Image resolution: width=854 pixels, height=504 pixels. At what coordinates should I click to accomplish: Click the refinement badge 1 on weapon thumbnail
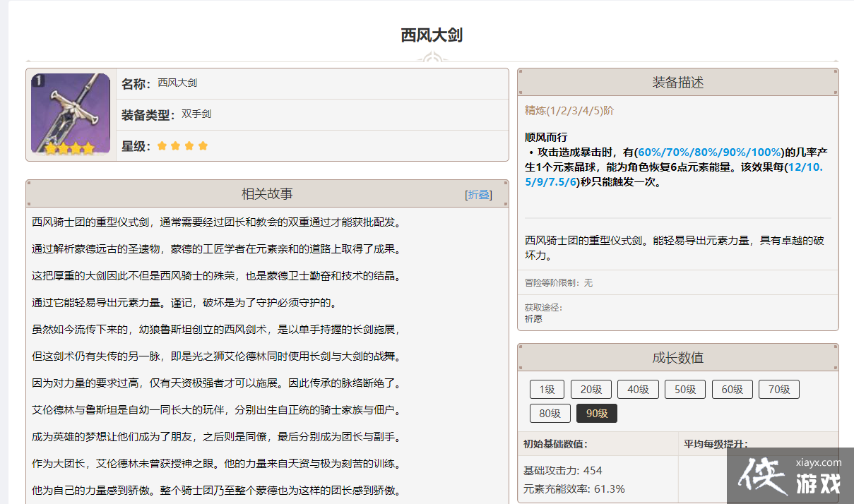[x=37, y=80]
